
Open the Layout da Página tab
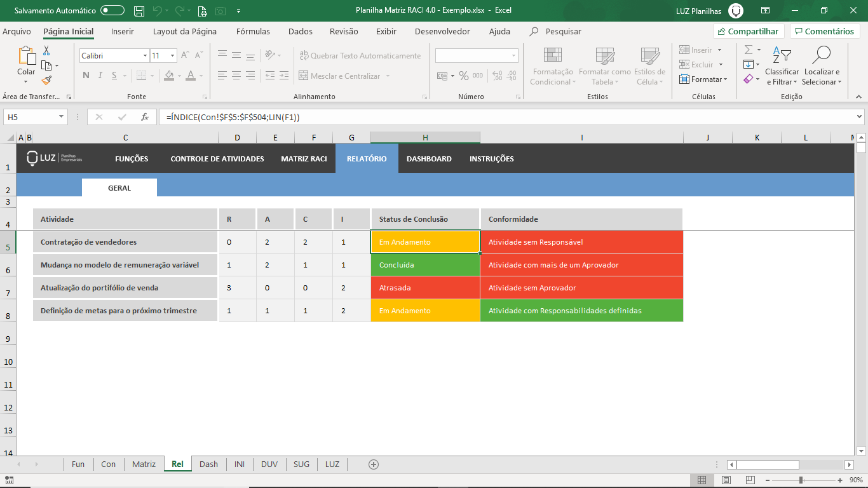tap(185, 31)
